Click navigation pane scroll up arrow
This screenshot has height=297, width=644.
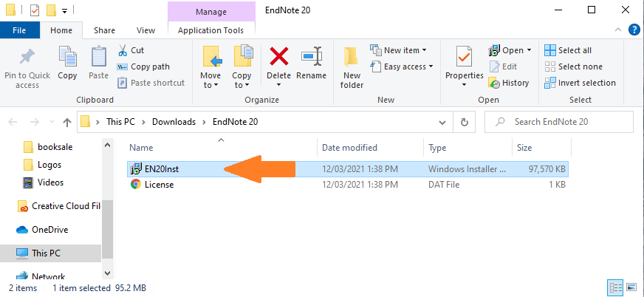[x=107, y=145]
